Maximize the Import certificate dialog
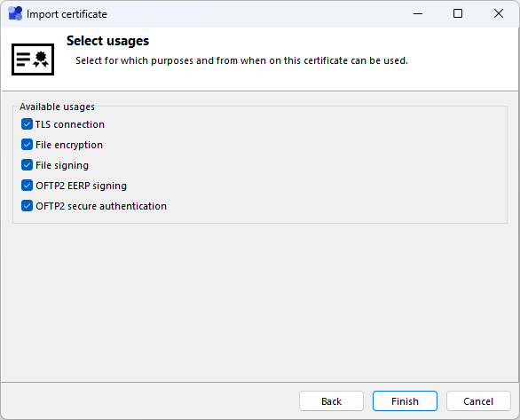This screenshot has width=520, height=420. point(458,13)
